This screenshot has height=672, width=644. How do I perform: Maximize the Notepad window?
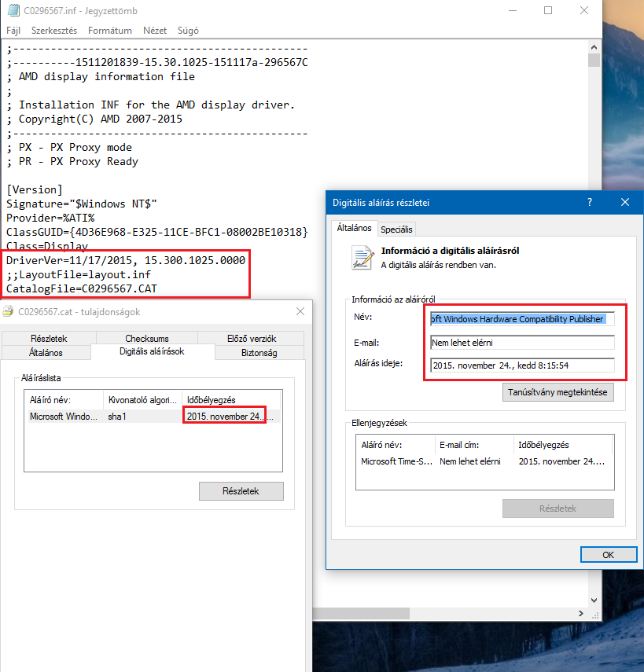tap(548, 10)
